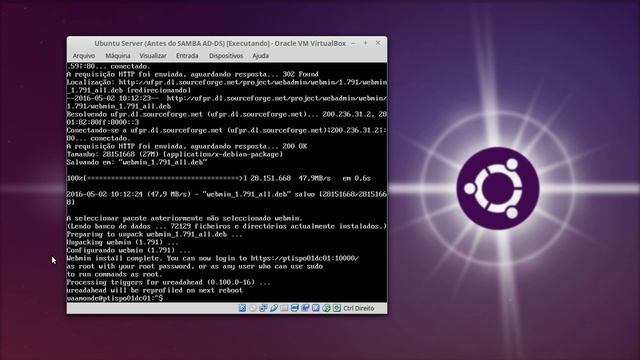Click the shared folders status icon
Screen dimensions: 640x360
tap(284, 308)
